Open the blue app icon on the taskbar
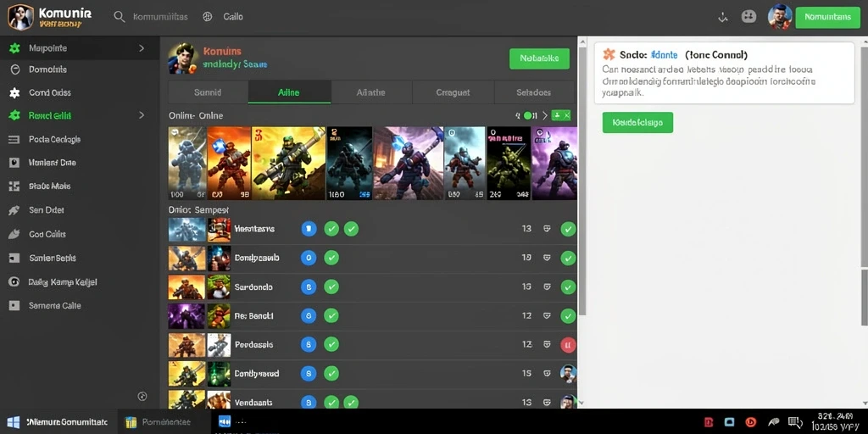868x434 pixels. pyautogui.click(x=224, y=422)
